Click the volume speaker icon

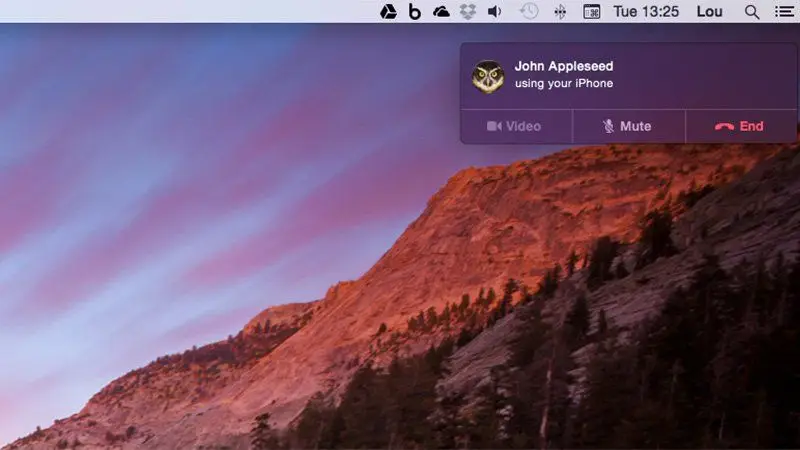click(x=494, y=12)
